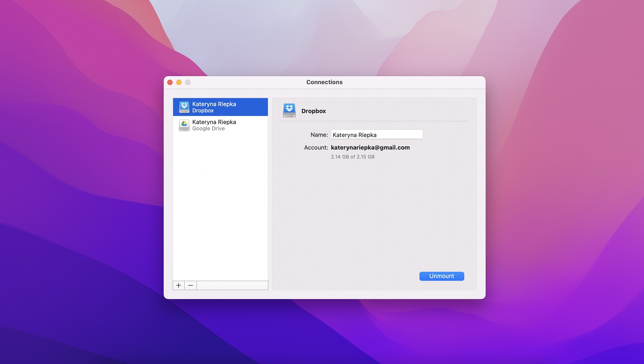The image size is (644, 364).
Task: Remove selected connection with minus button
Action: (x=191, y=285)
